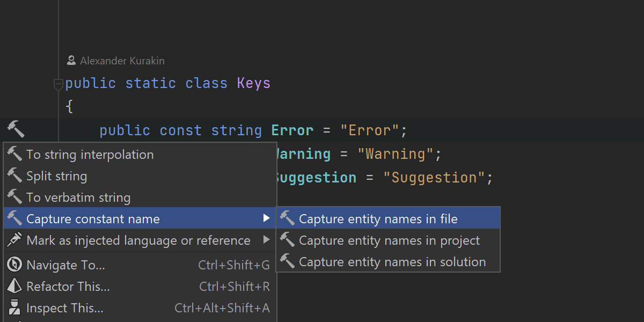644x322 pixels.
Task: Open author annotation Alexander Kurakin
Action: (122, 61)
